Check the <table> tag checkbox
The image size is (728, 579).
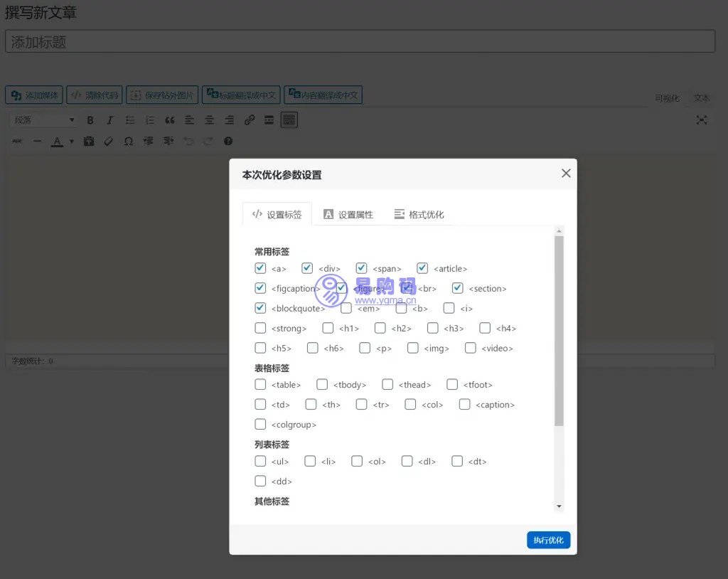click(260, 385)
